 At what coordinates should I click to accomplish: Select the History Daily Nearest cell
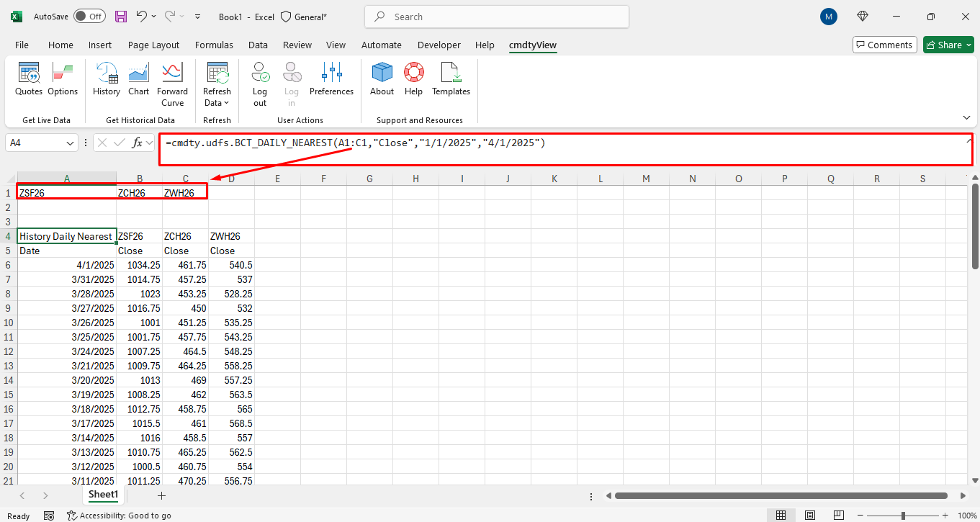point(67,236)
